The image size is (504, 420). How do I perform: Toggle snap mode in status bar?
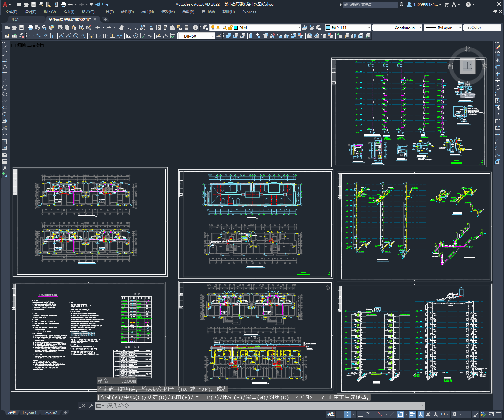coord(347,414)
